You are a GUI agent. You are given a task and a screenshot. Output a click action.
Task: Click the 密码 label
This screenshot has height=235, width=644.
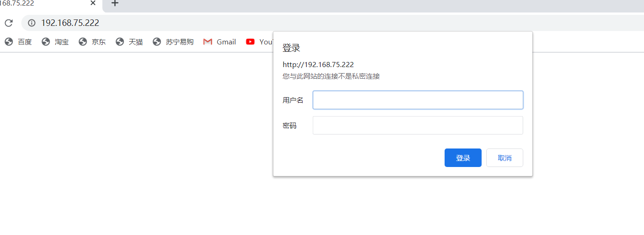click(x=290, y=125)
